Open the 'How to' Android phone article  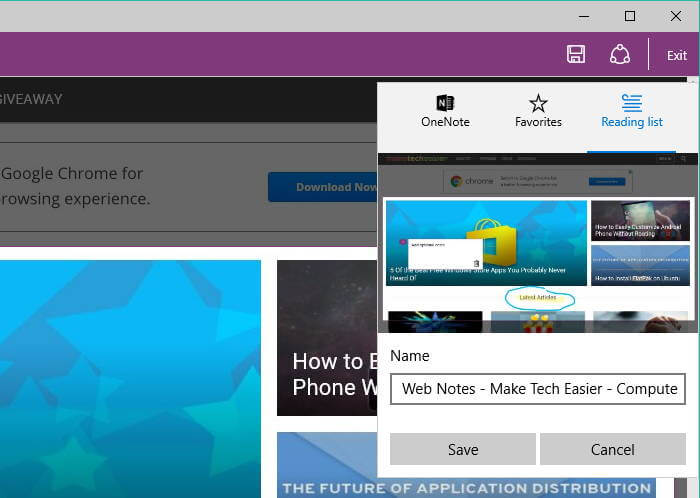(327, 338)
